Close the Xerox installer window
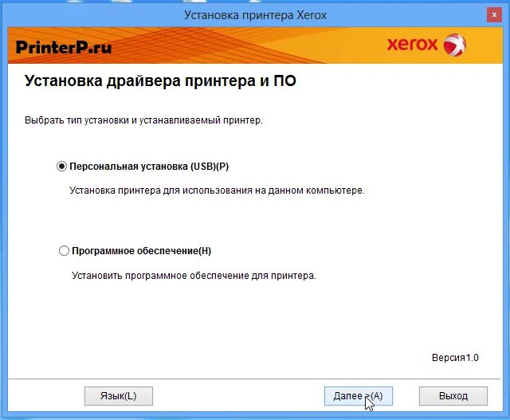This screenshot has width=510, height=420. [x=494, y=15]
